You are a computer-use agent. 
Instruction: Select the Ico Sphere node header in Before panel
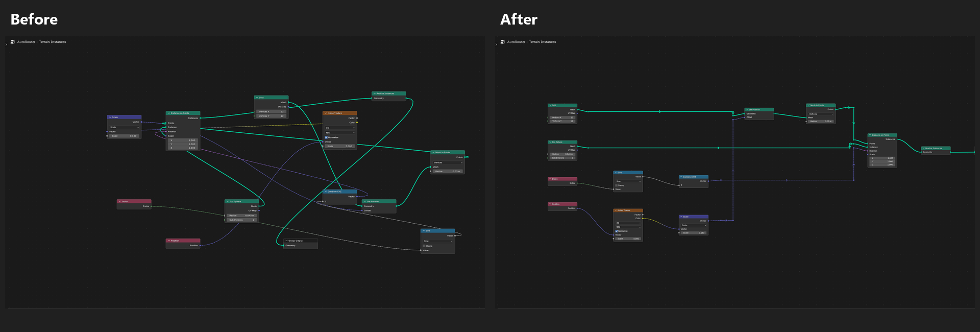242,201
